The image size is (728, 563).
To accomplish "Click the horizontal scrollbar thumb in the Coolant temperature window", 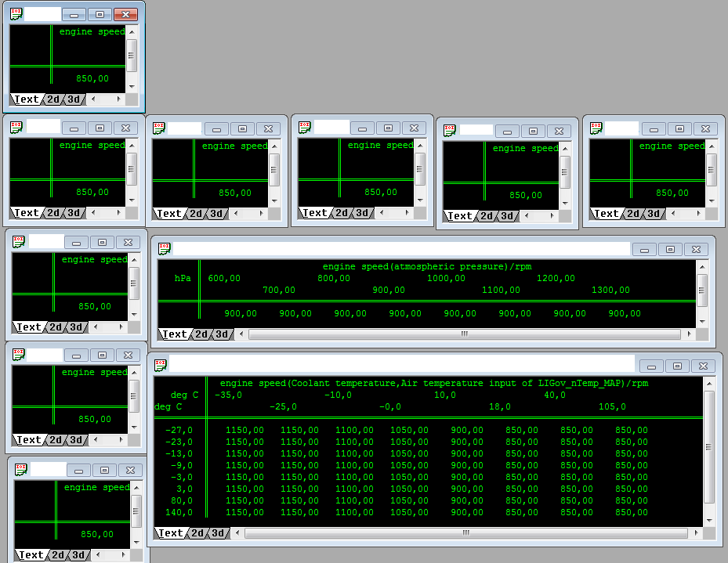I will pyautogui.click(x=466, y=533).
